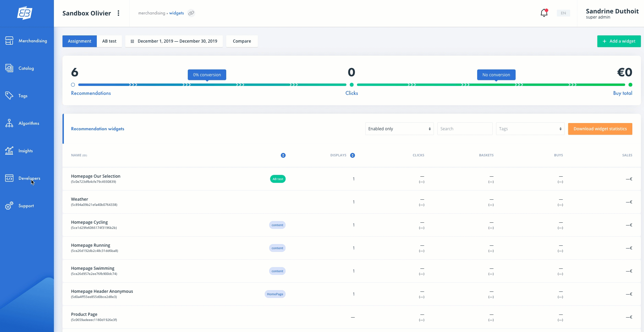Open notifications bell icon

coord(544,13)
